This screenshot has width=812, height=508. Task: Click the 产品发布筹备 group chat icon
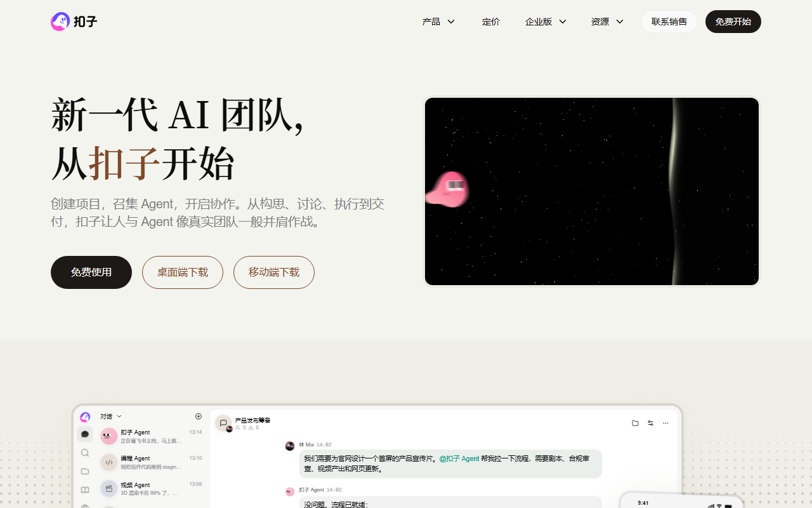[x=223, y=423]
